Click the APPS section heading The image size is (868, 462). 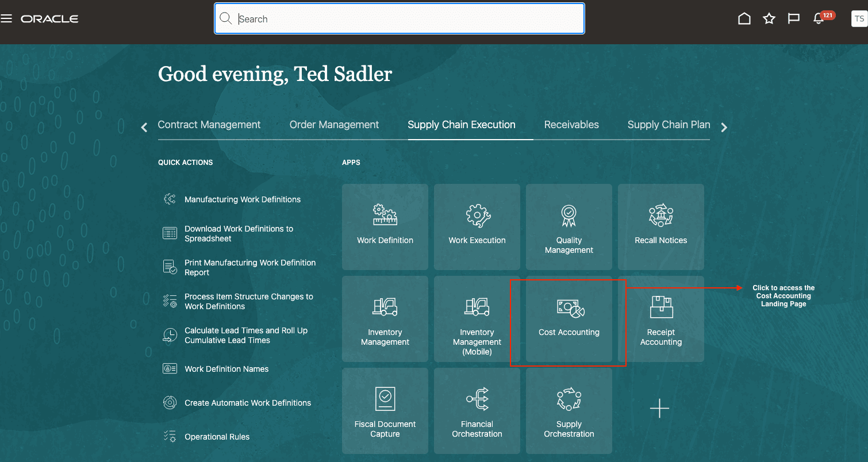(x=351, y=163)
